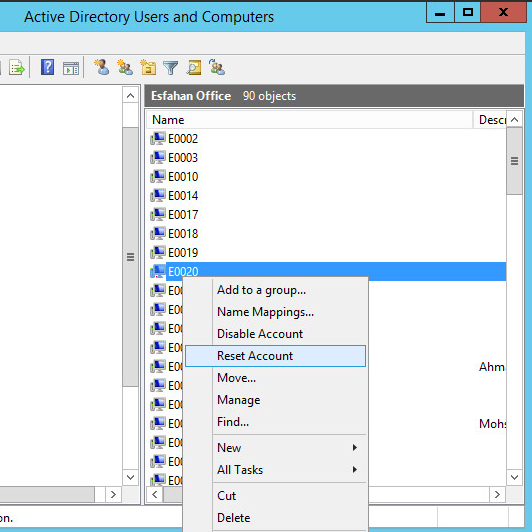Click the highlighted E0020 row name
This screenshot has width=532, height=532.
point(183,271)
